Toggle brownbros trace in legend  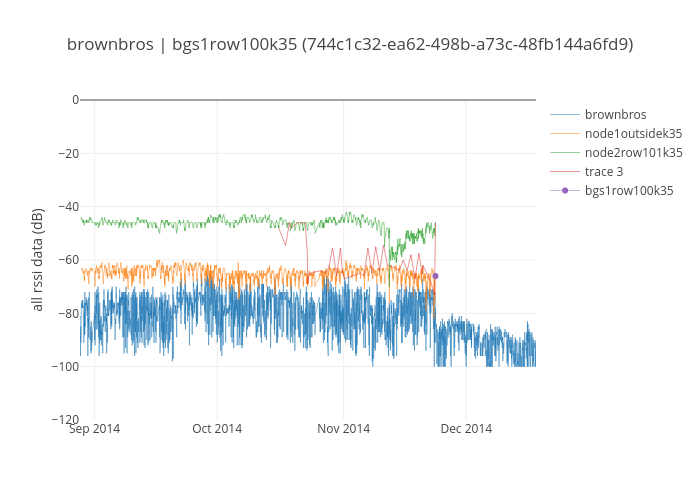tap(615, 114)
